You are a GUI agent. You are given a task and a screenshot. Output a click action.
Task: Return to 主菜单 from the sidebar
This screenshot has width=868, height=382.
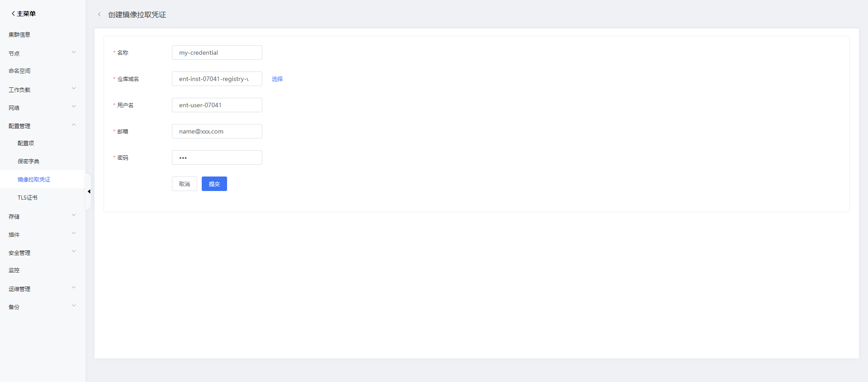coord(23,14)
